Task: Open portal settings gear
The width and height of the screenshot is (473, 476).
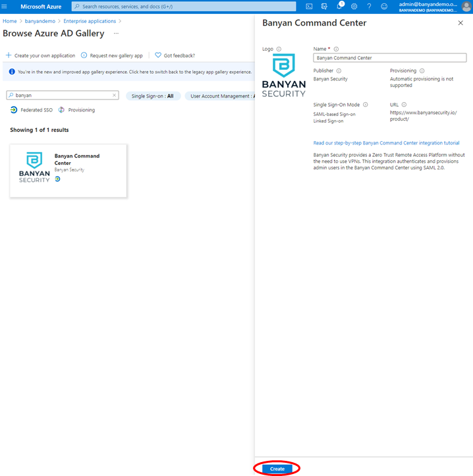Action: coord(354,7)
